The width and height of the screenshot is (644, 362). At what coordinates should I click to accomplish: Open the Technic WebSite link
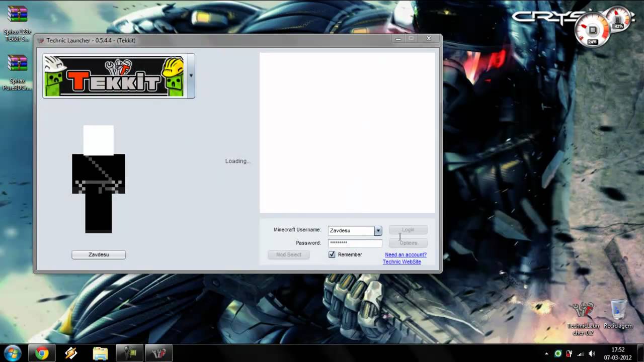tap(402, 262)
